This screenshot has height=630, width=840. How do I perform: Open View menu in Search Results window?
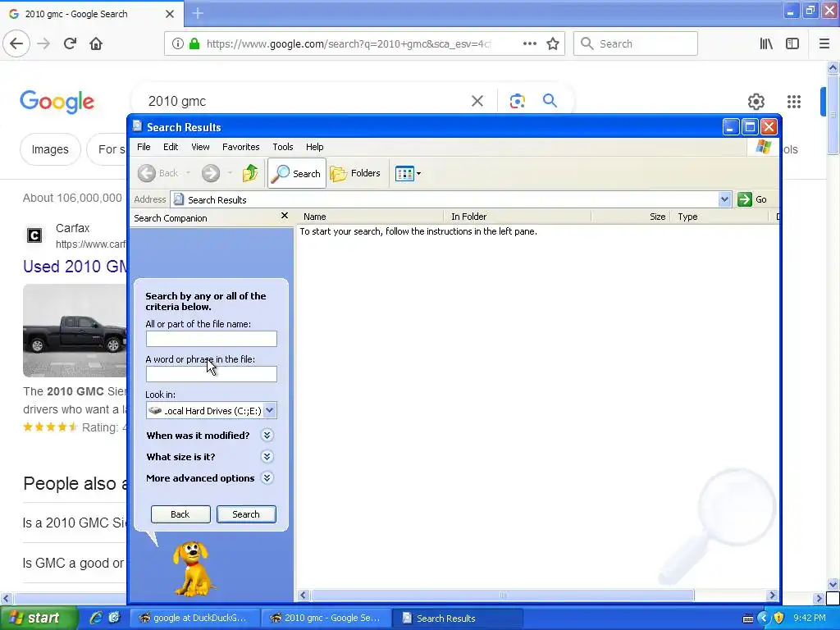(200, 147)
